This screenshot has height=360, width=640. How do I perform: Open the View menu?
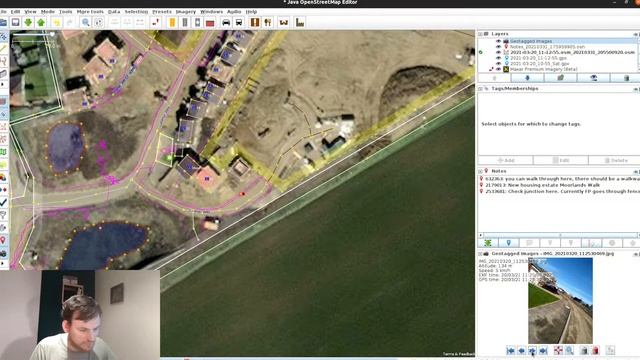coord(31,12)
